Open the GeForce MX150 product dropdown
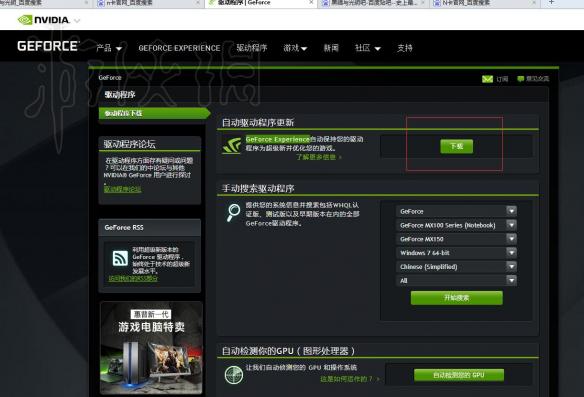Screen dimensions: 584x397 456,239
